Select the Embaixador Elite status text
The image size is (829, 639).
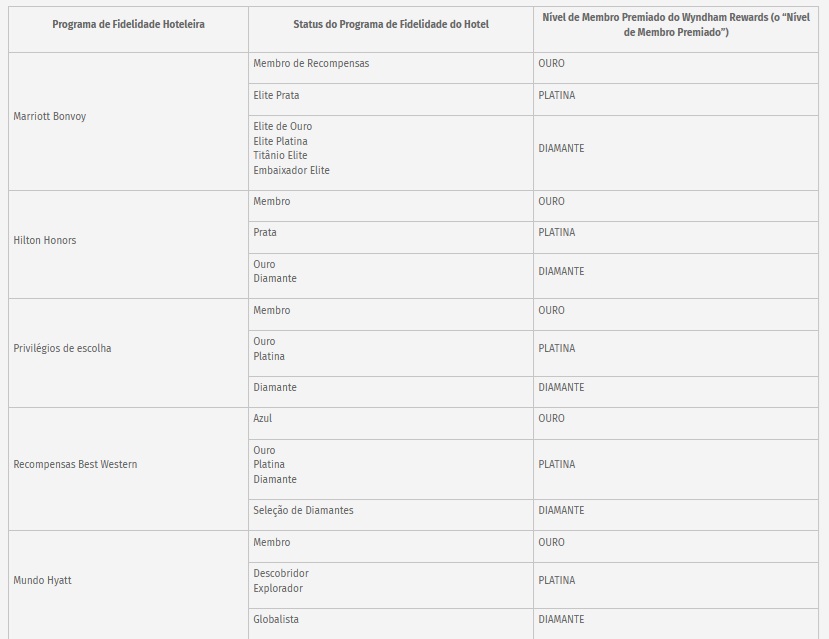pos(291,171)
